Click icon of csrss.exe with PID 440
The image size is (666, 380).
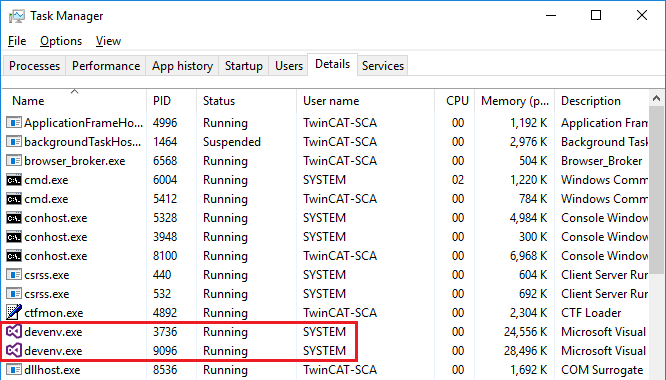[14, 275]
